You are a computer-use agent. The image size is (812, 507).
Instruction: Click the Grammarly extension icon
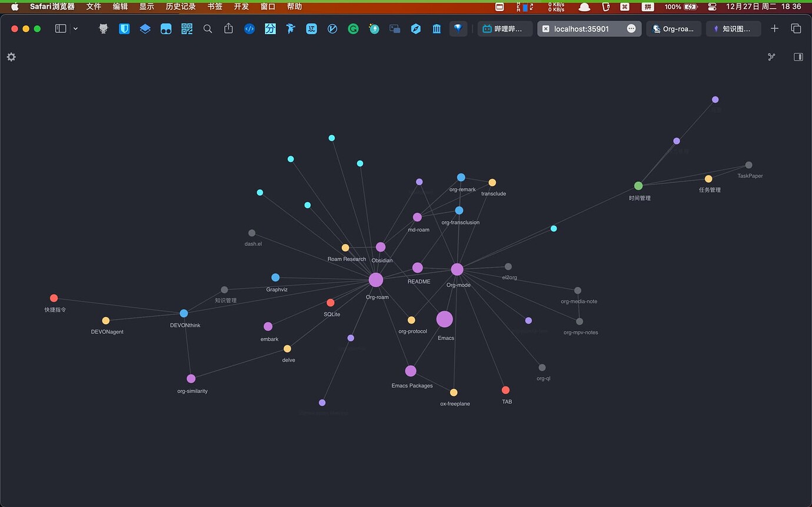(353, 28)
